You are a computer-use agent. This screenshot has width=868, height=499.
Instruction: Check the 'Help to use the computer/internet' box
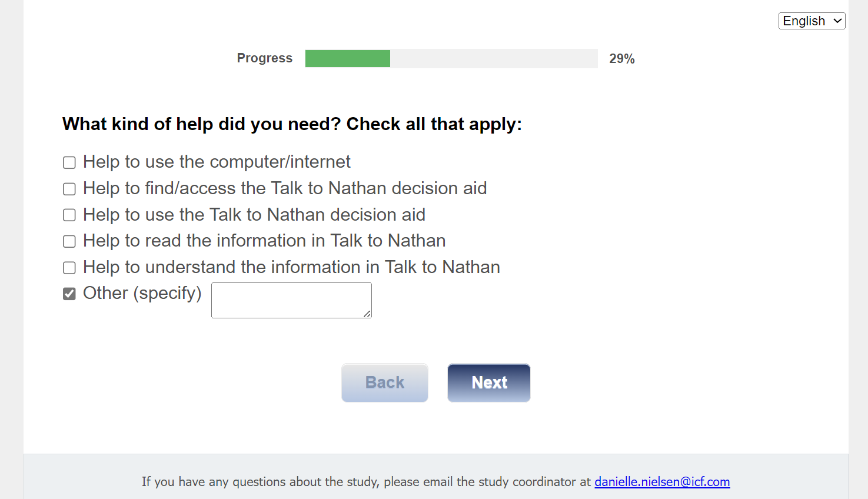[69, 162]
